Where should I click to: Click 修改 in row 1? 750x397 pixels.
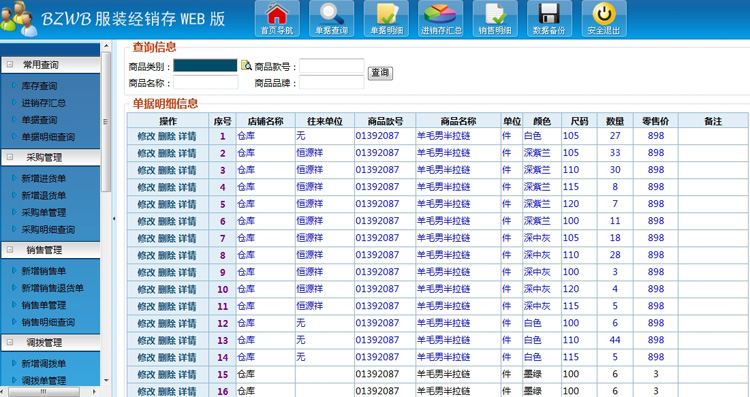click(146, 136)
